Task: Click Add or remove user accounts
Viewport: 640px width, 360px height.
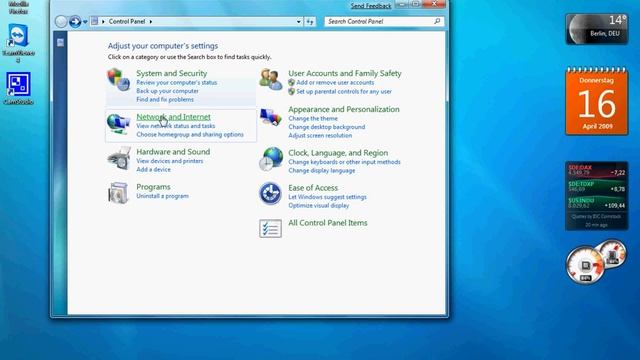Action: tap(335, 82)
